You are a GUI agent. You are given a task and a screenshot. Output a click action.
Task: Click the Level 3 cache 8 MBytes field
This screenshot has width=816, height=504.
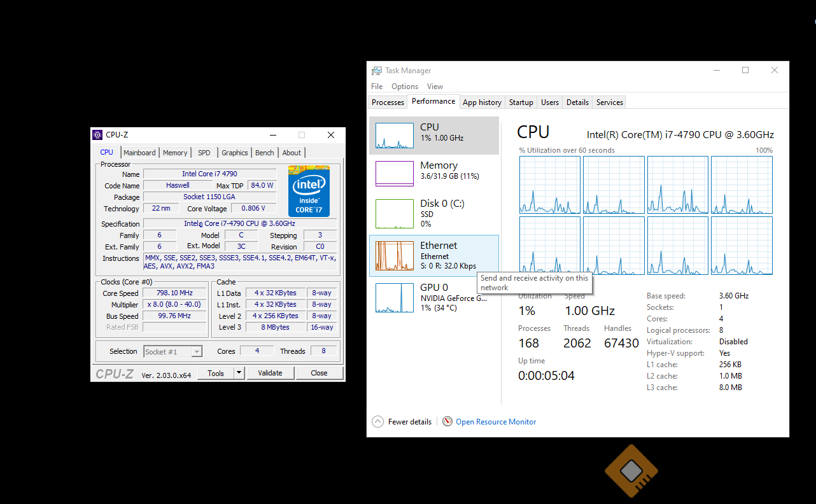[x=275, y=327]
